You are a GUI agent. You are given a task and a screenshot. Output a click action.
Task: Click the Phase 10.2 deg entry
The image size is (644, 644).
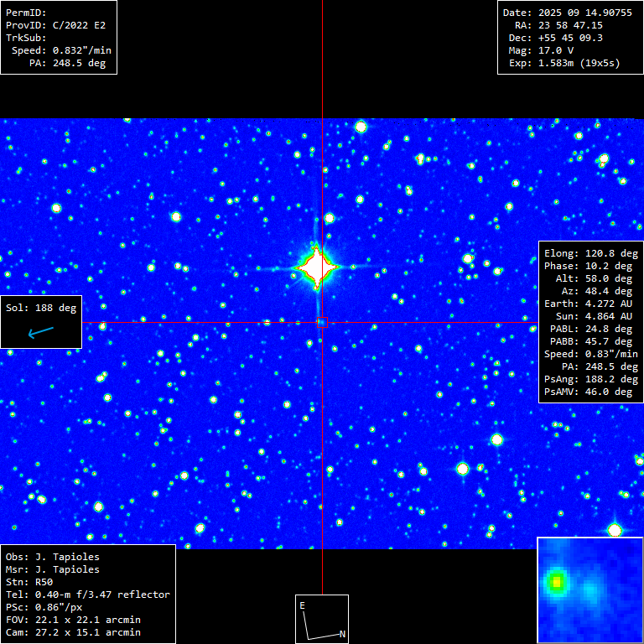coord(589,266)
